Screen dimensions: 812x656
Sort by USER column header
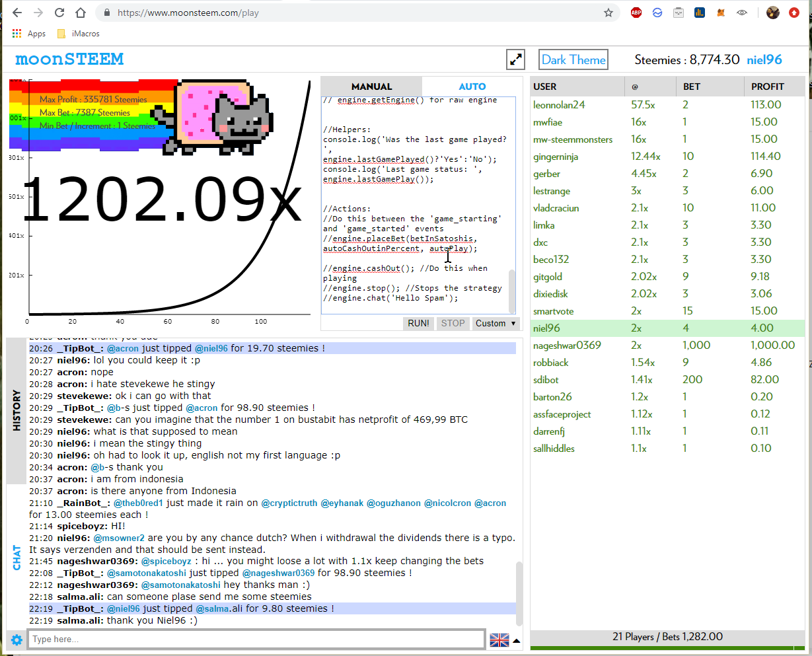[577, 87]
